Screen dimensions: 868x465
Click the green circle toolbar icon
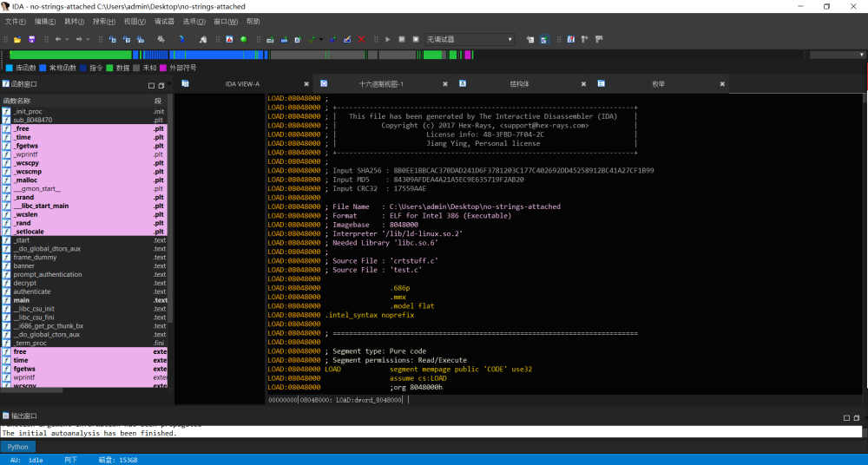(x=244, y=39)
